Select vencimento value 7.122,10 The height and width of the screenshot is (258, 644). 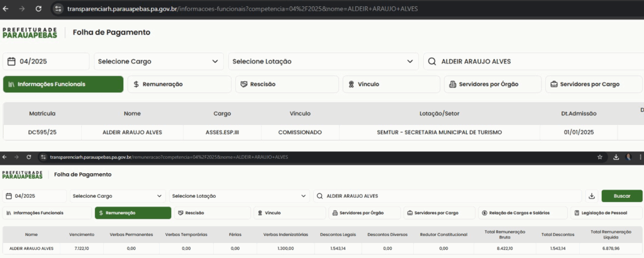82,249
